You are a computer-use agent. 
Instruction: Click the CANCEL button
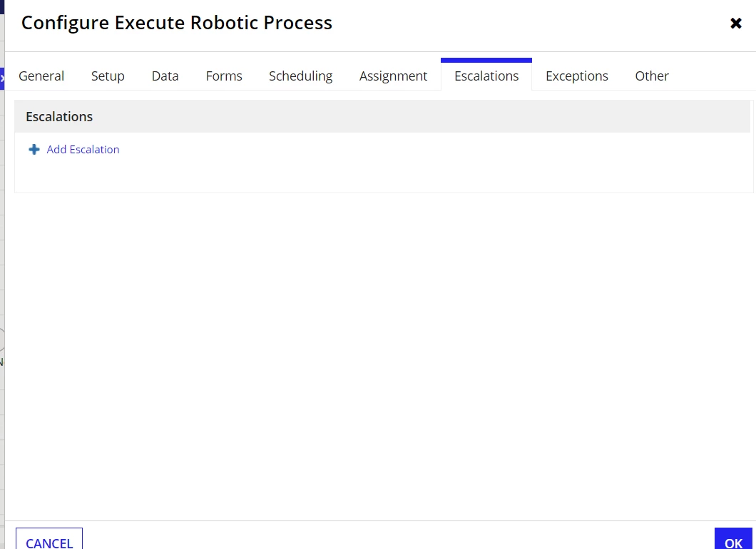click(x=49, y=539)
